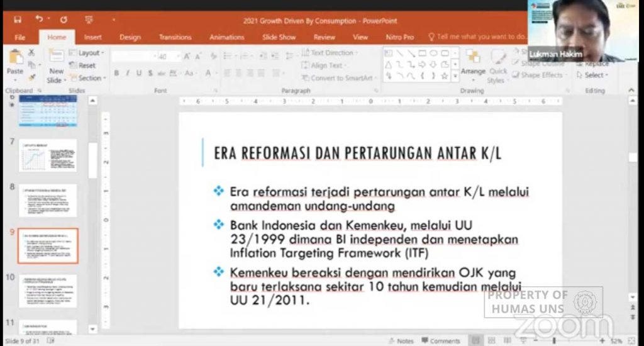Click the Quick Styles button
The image size is (644, 346).
click(x=498, y=67)
